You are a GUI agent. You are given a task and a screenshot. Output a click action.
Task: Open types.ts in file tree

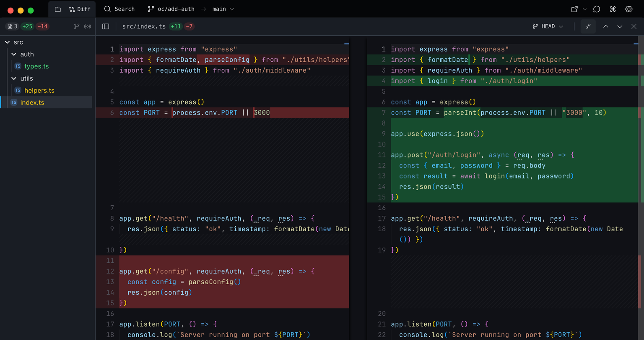pos(36,66)
